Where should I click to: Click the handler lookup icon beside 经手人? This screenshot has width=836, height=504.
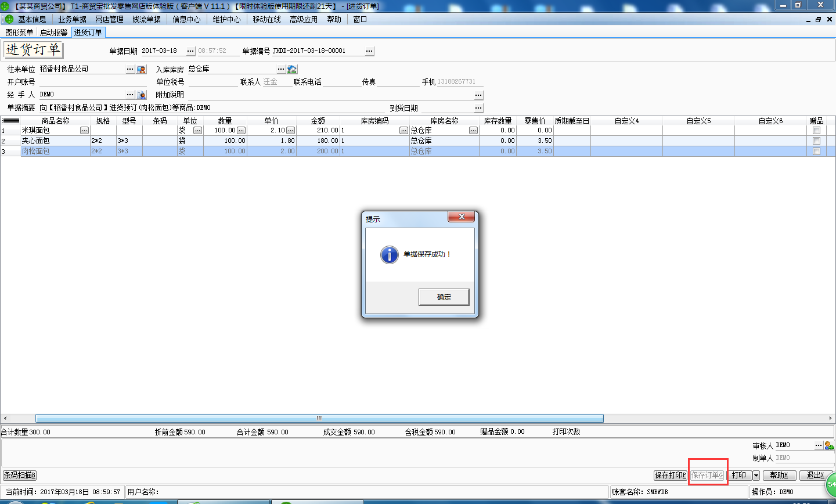tap(141, 95)
